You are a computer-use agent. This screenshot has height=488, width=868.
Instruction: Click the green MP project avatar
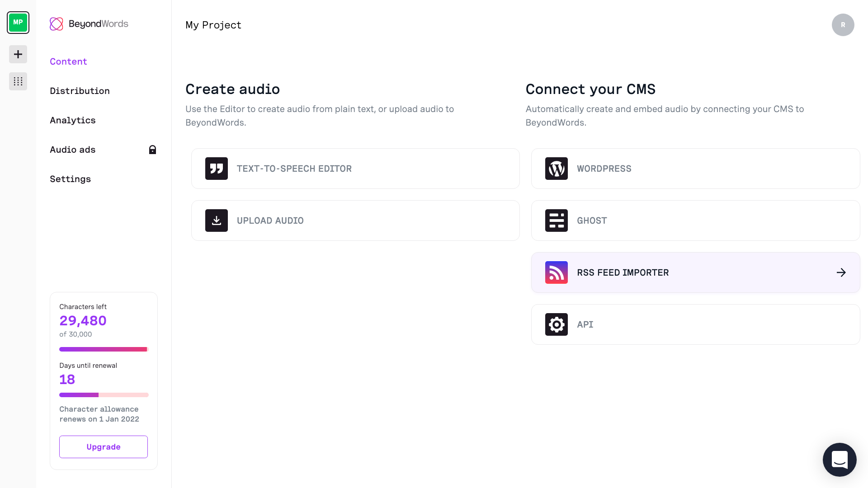coord(18,23)
